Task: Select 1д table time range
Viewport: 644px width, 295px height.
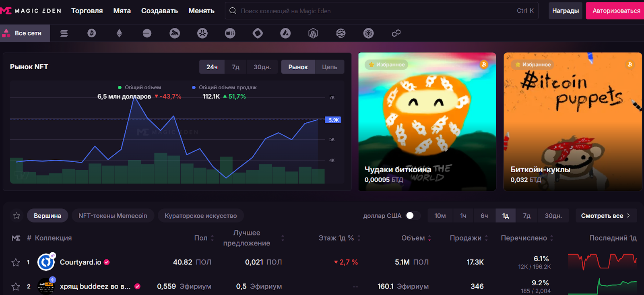Action: click(506, 216)
